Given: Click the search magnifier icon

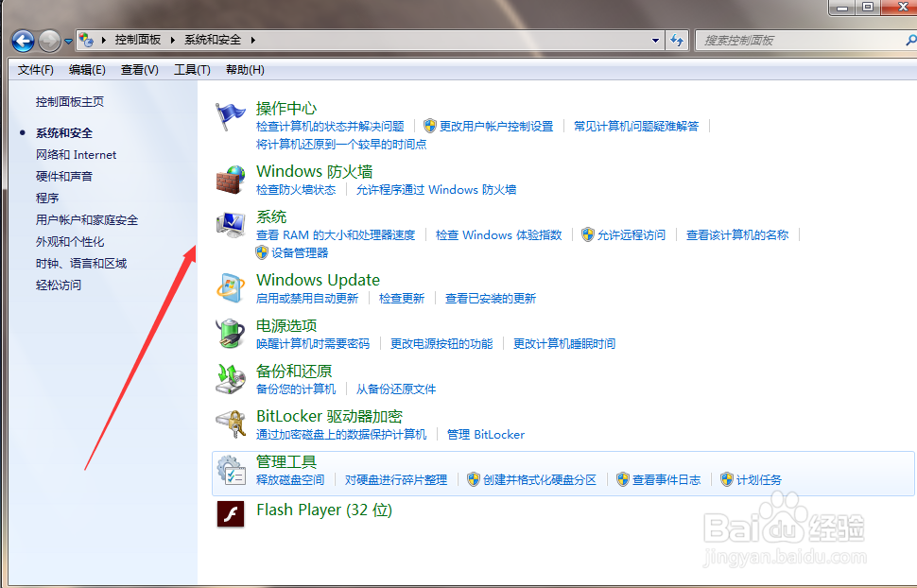Looking at the screenshot, I should point(910,41).
